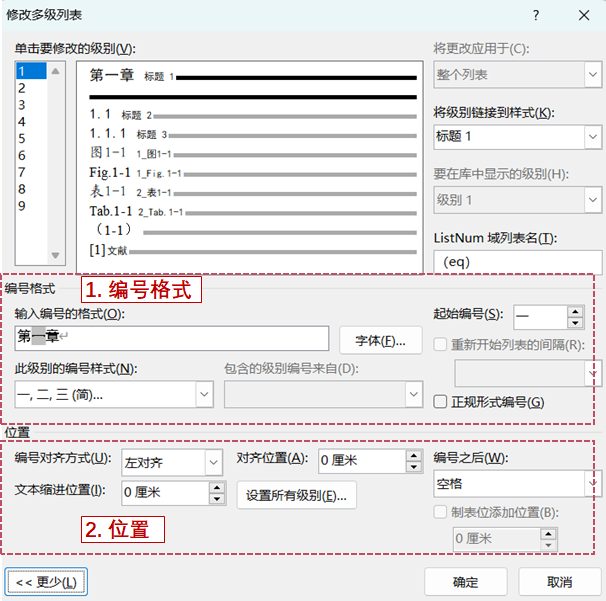This screenshot has height=601, width=606.
Task: Open the 字体(F)... font dialog
Action: 381,341
